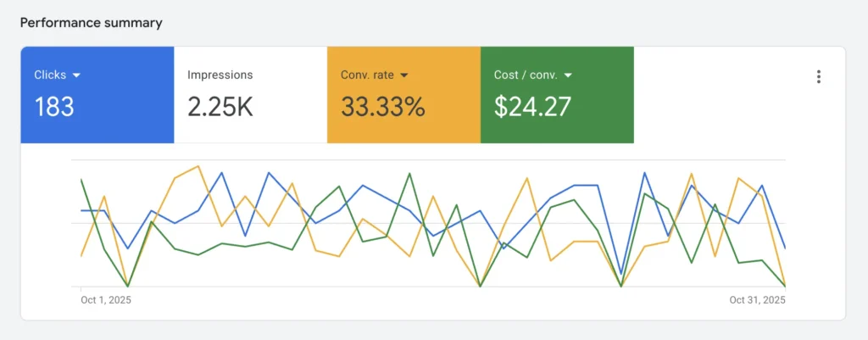Expand the Clicks metric dropdown arrow
This screenshot has height=340, width=868.
point(77,75)
